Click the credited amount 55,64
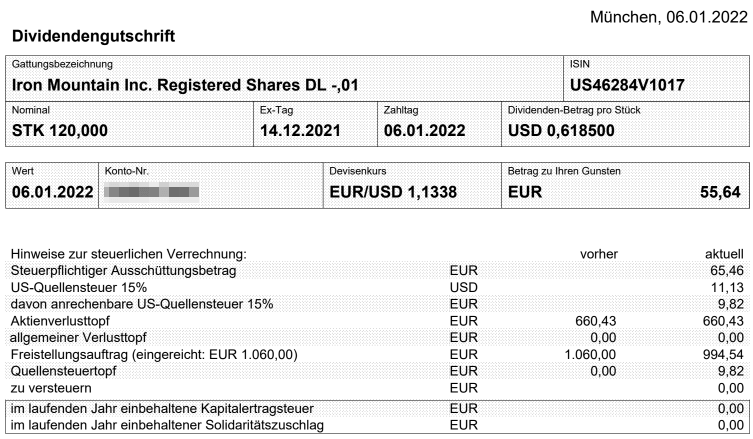The image size is (753, 439). [x=720, y=192]
